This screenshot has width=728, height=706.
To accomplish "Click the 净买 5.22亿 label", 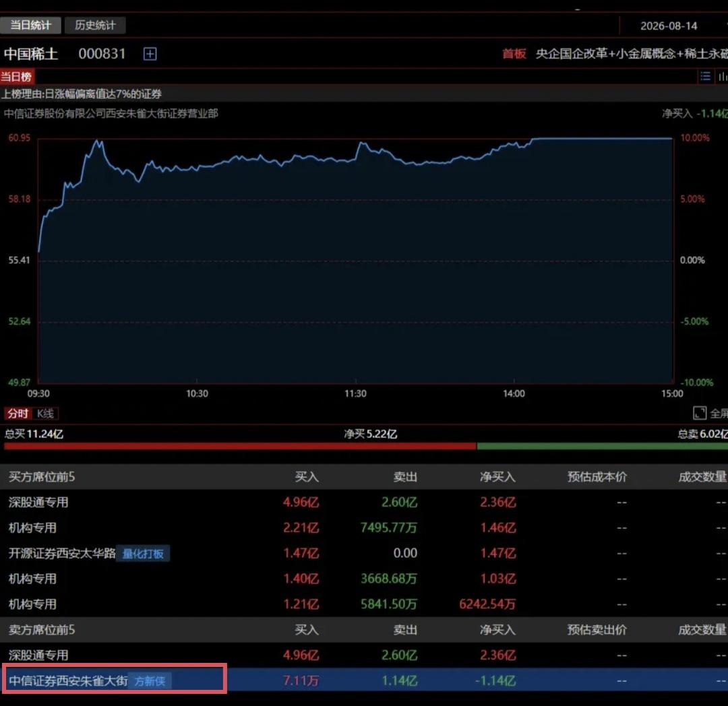I will pos(371,434).
